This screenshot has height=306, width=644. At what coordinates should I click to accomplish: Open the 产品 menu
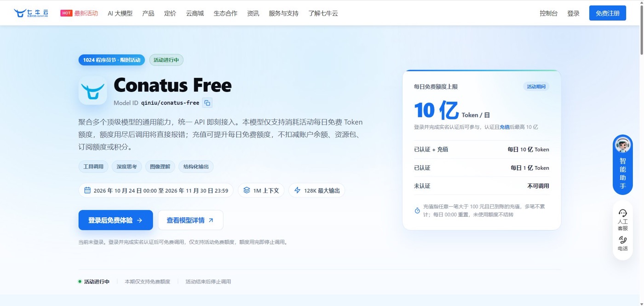[148, 13]
